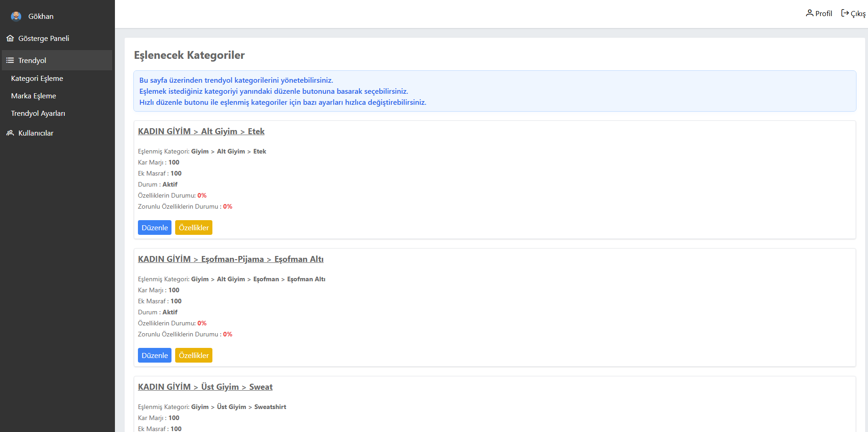Screen dimensions: 868x432
Task: Click the home icon beside Gösterge Paneli
Action: point(10,39)
